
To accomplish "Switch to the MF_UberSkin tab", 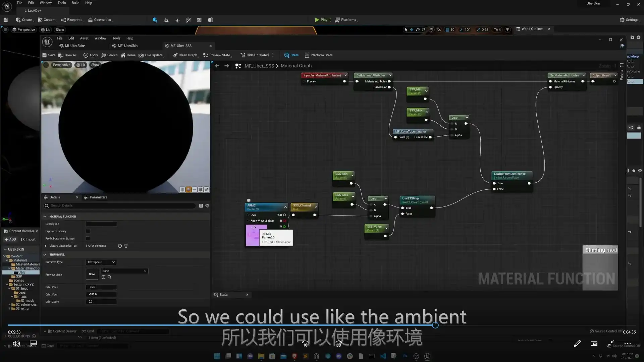I will [x=127, y=46].
